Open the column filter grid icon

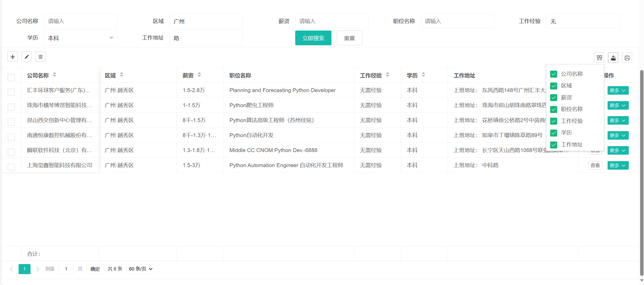point(599,58)
